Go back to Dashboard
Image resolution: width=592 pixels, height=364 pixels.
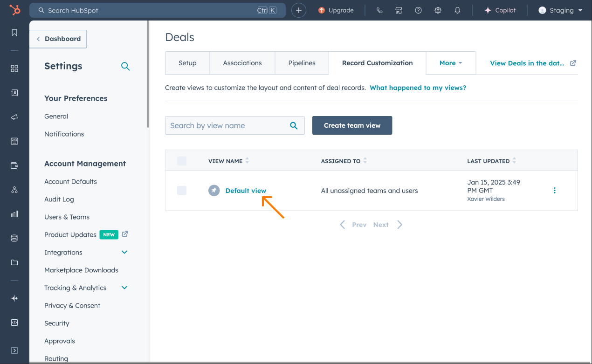[58, 39]
